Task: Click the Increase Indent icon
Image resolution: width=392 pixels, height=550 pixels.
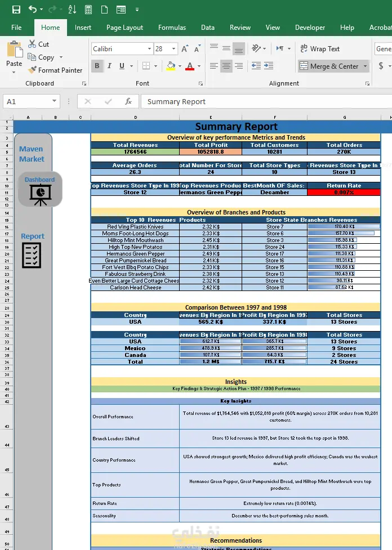Action: click(269, 66)
